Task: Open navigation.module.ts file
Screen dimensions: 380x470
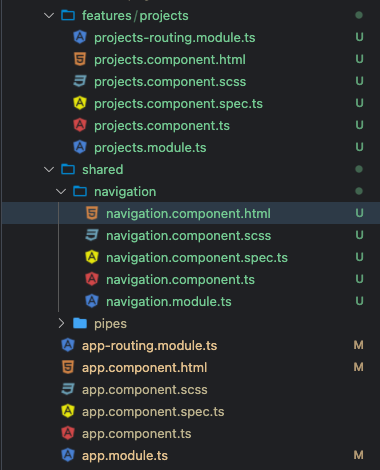Action: [x=169, y=302]
